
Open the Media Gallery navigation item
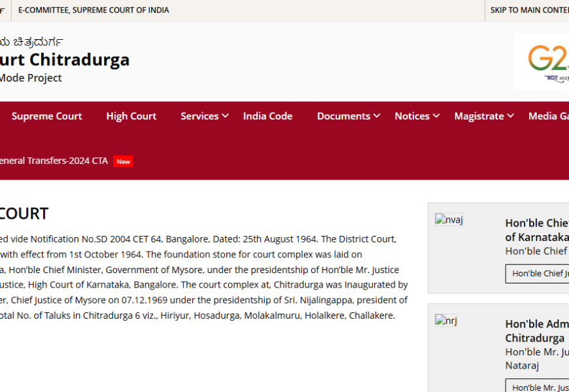click(x=548, y=116)
